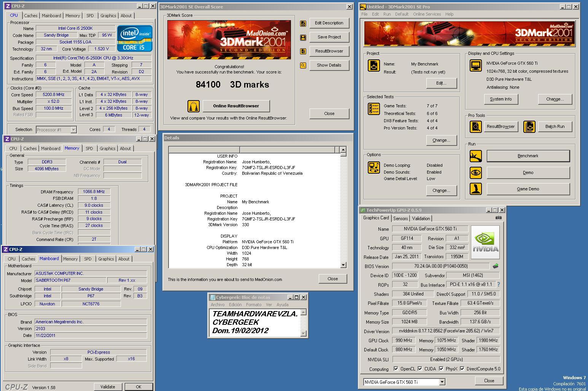Click the Notepad text area
Viewport: 588px width, 391px height.
tap(254, 322)
